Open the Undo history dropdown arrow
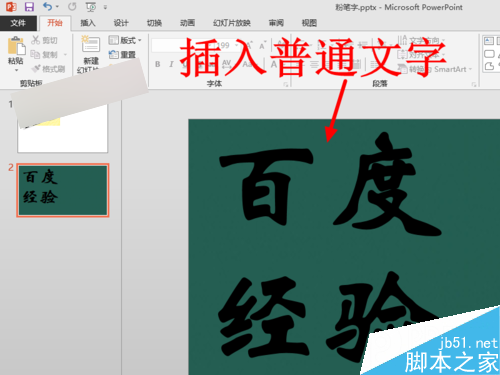The width and height of the screenshot is (500, 375). point(57,7)
